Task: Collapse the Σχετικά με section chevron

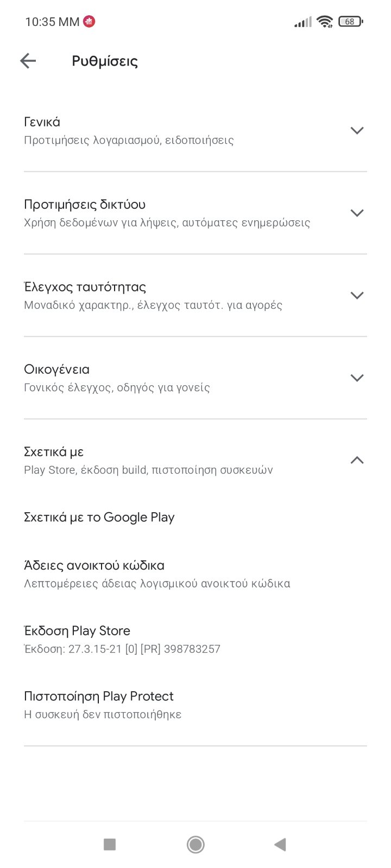Action: pos(357,460)
